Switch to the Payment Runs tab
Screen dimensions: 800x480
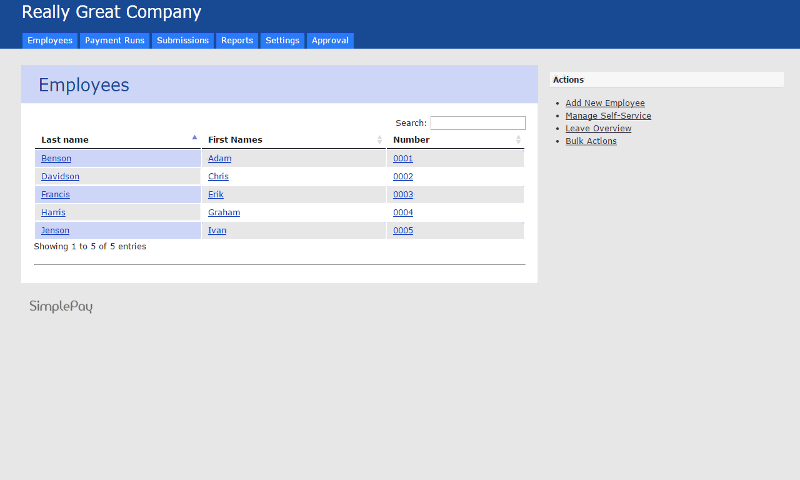115,41
